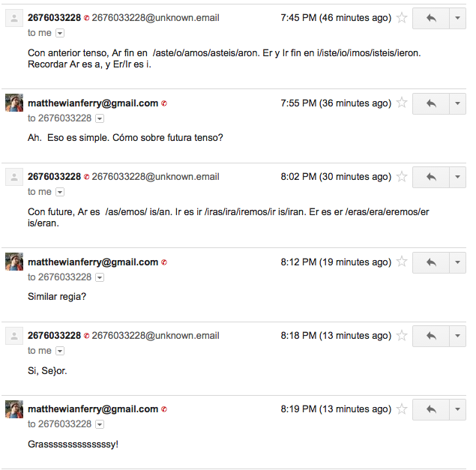
Task: Reply to the 8:18 PM message
Action: click(431, 336)
